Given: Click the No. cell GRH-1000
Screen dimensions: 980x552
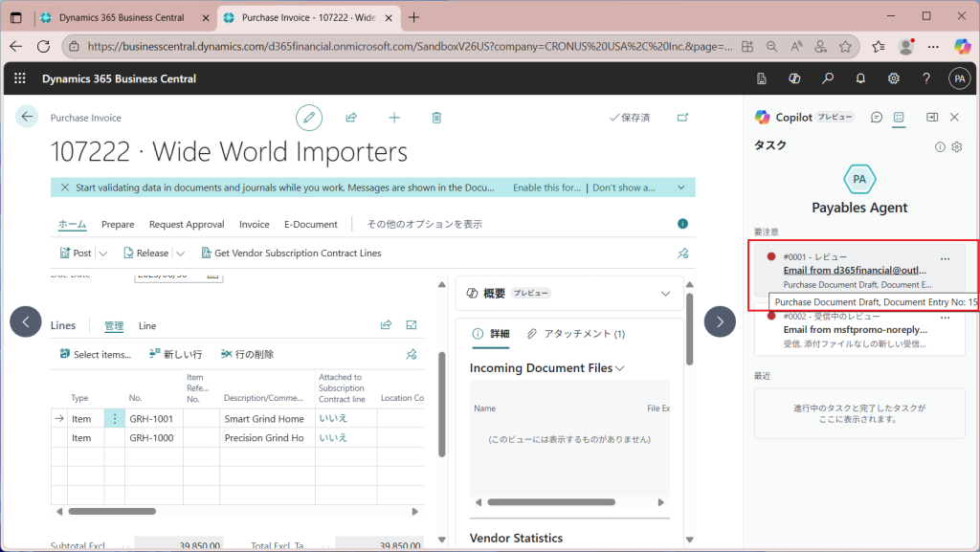Looking at the screenshot, I should 154,438.
